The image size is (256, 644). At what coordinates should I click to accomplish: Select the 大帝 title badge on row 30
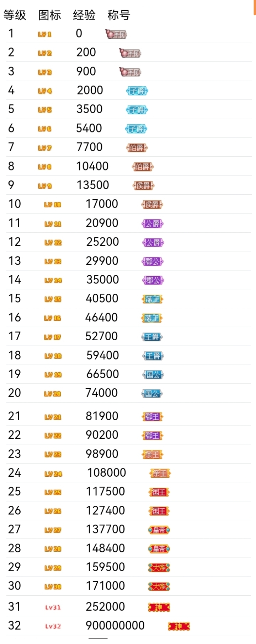pyautogui.click(x=159, y=587)
